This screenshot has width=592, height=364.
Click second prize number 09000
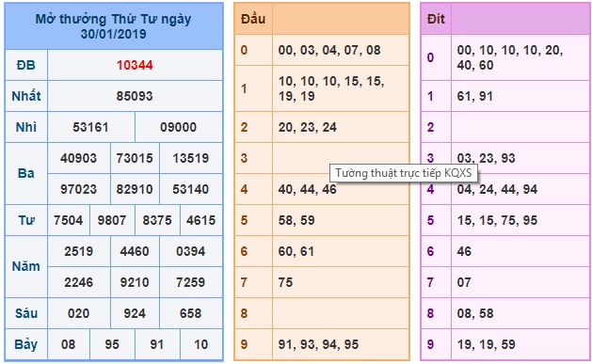coord(178,127)
